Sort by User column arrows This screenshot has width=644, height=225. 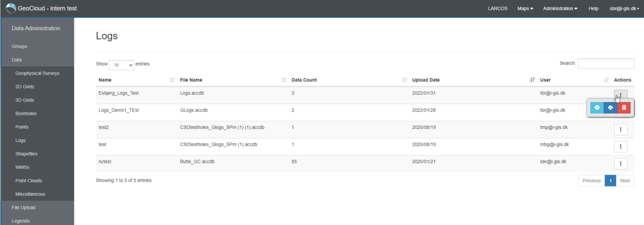click(x=606, y=80)
